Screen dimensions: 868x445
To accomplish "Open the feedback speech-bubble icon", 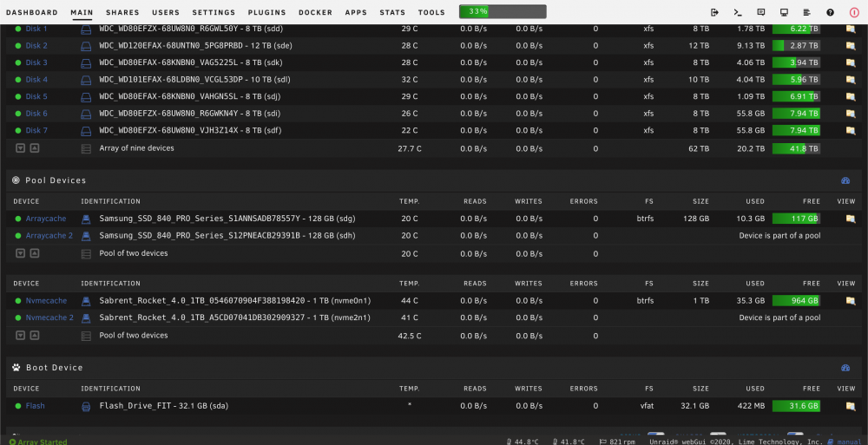I will 761,12.
